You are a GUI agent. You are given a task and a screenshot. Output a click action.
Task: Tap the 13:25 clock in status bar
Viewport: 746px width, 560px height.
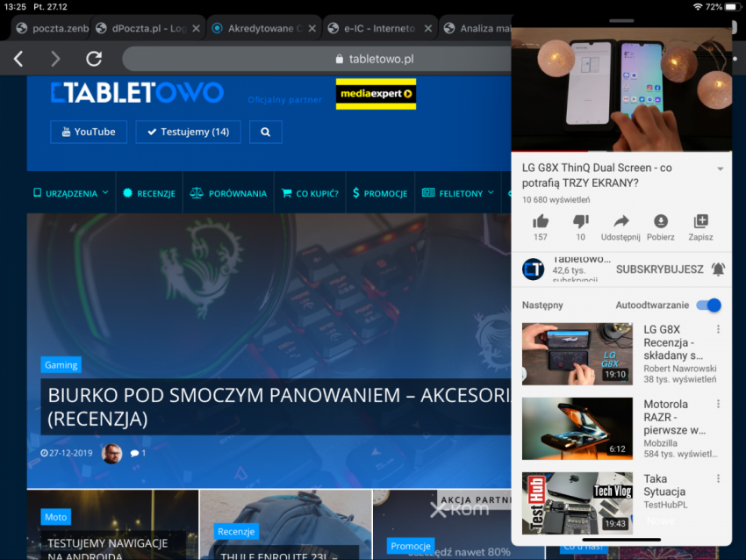click(15, 7)
